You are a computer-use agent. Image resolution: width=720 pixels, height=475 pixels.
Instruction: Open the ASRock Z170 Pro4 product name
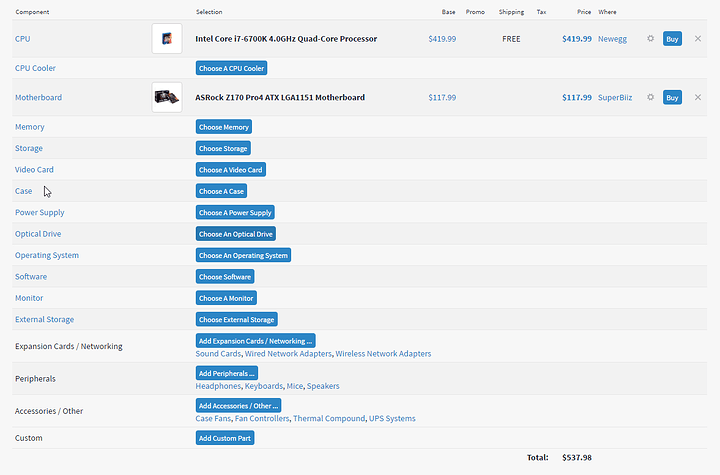(280, 97)
